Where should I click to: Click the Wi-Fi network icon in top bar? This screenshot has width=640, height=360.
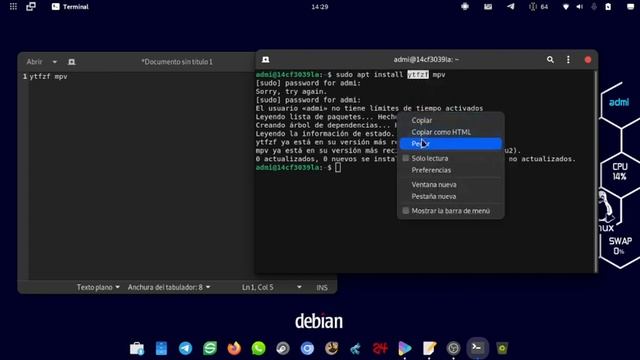(x=566, y=7)
